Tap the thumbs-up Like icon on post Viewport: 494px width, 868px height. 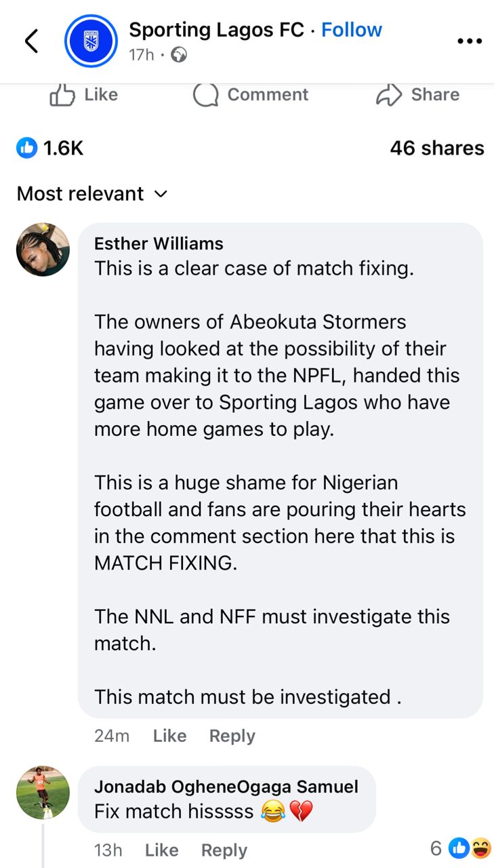[x=62, y=95]
